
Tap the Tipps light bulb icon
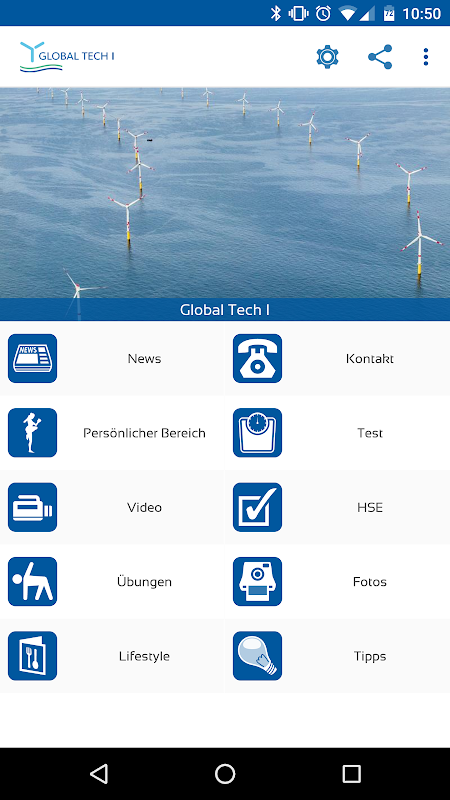258,656
